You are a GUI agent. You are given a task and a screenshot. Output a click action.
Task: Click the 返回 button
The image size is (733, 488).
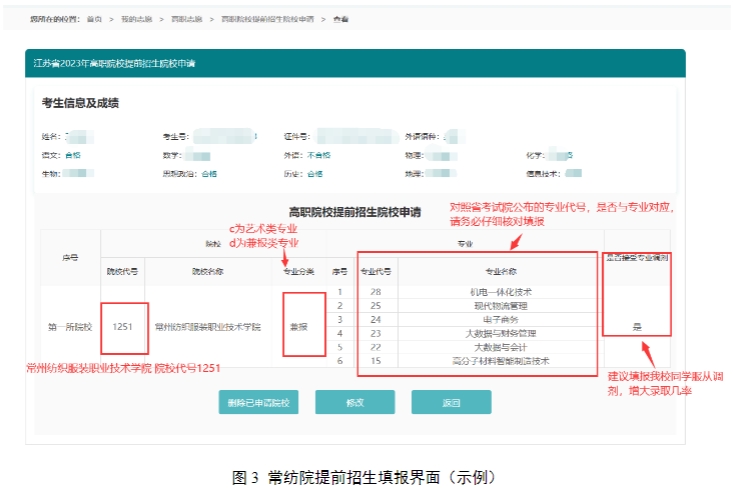click(451, 402)
